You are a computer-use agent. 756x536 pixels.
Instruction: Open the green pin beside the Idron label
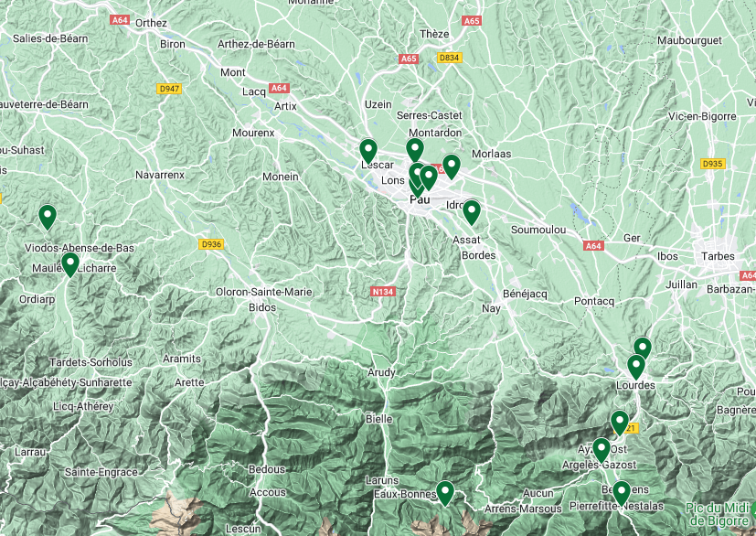(472, 213)
